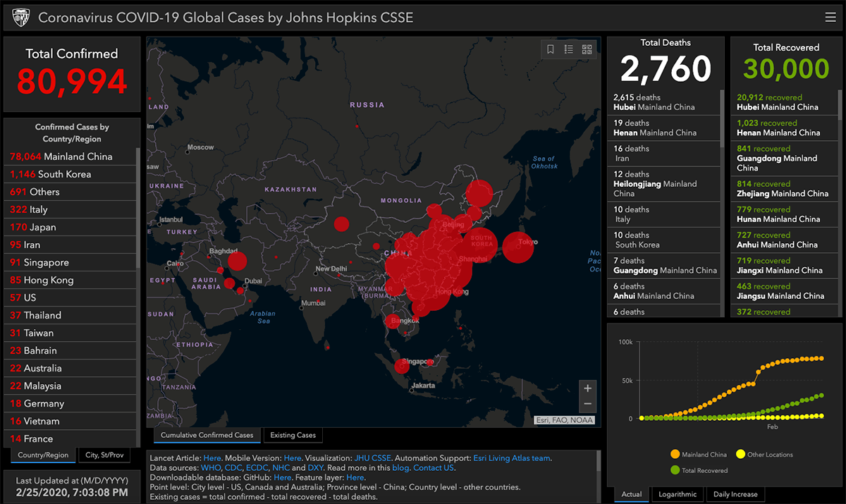Show the map legend list icon
Screen dimensions: 846x504
pyautogui.click(x=569, y=49)
